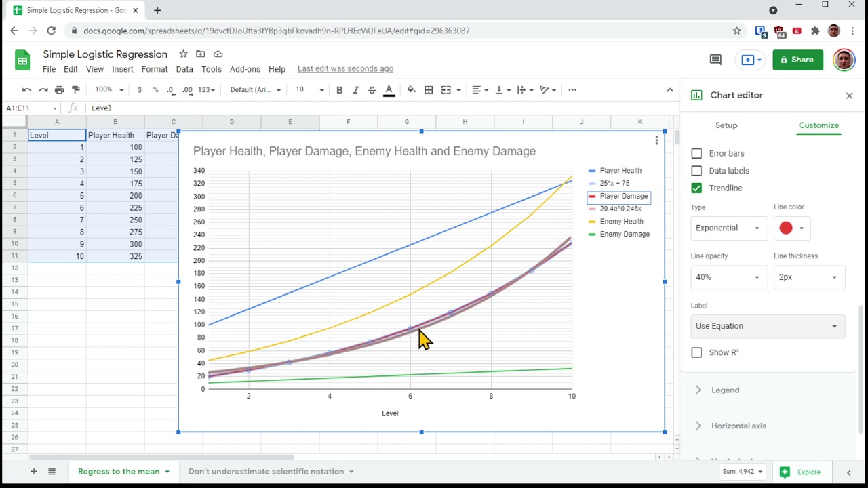Click the Undo toolbar icon
Image resolution: width=868 pixels, height=488 pixels.
[x=26, y=89]
